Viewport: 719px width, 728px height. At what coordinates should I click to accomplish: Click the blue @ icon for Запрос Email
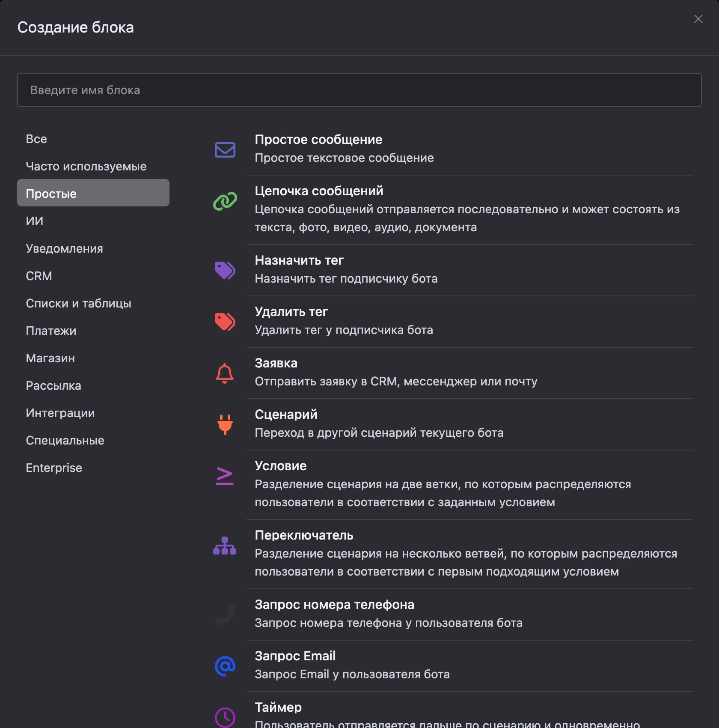(225, 666)
